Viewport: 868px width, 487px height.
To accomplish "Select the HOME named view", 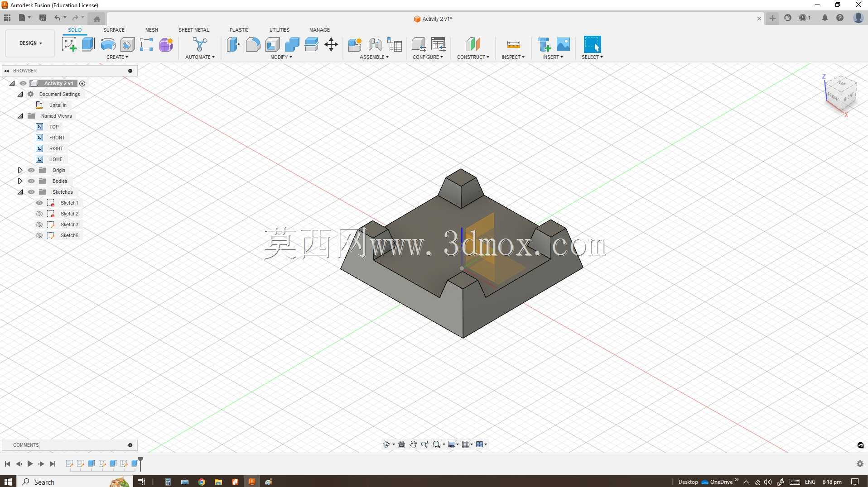I will 56,159.
